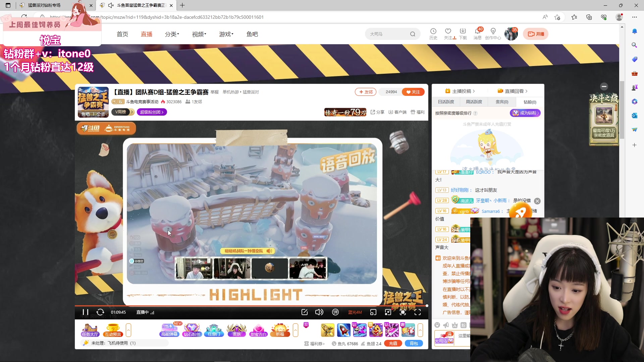
Task: Mute the player volume icon
Action: 319,312
